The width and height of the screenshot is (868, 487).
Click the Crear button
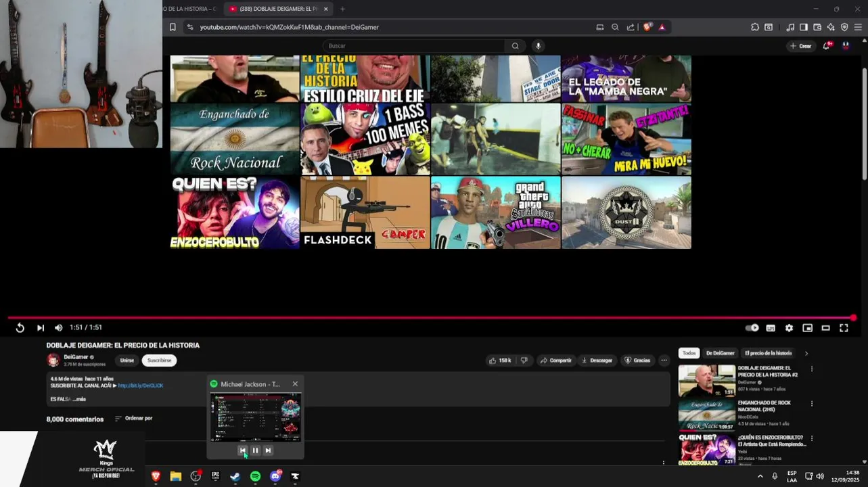pyautogui.click(x=800, y=46)
